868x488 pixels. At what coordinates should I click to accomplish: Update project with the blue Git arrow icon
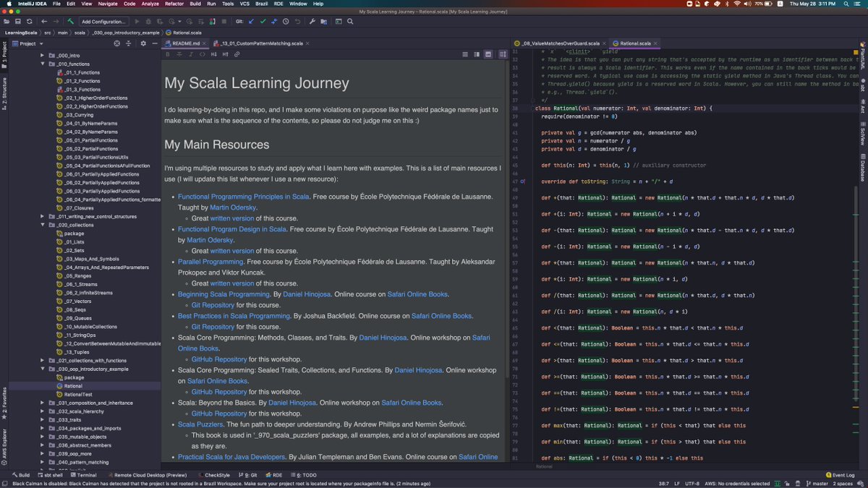click(251, 22)
